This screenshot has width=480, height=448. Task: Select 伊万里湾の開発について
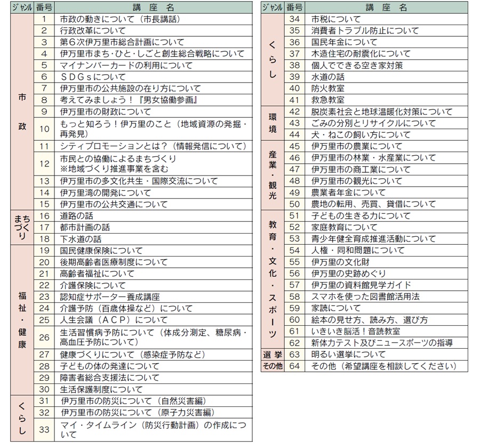point(105,193)
